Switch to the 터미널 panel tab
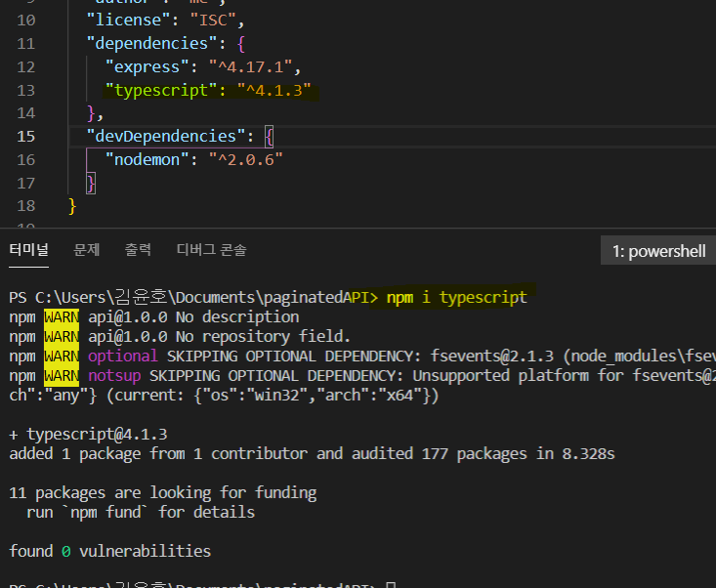 click(28, 250)
